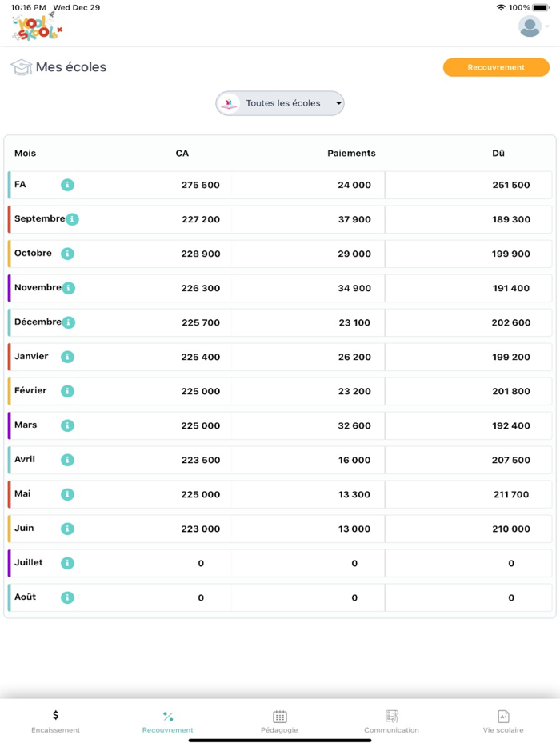Tap the Janvier info icon
Image resolution: width=560 pixels, height=747 pixels.
click(68, 357)
